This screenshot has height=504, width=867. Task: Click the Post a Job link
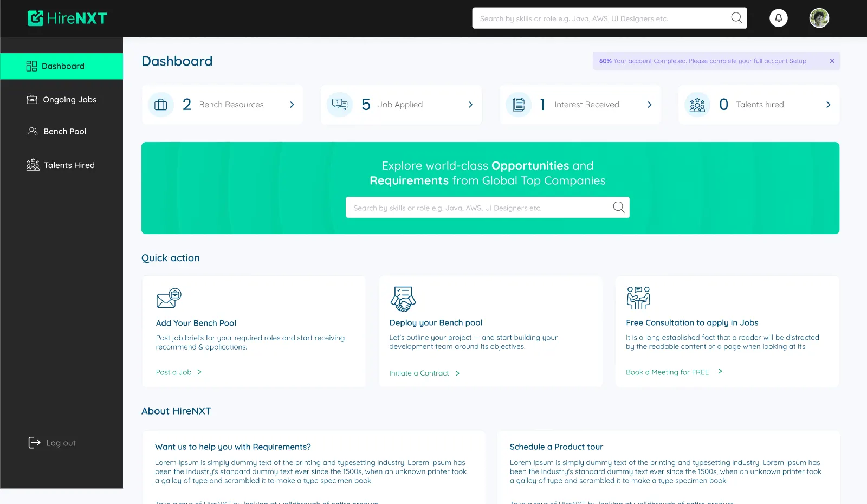pyautogui.click(x=173, y=372)
